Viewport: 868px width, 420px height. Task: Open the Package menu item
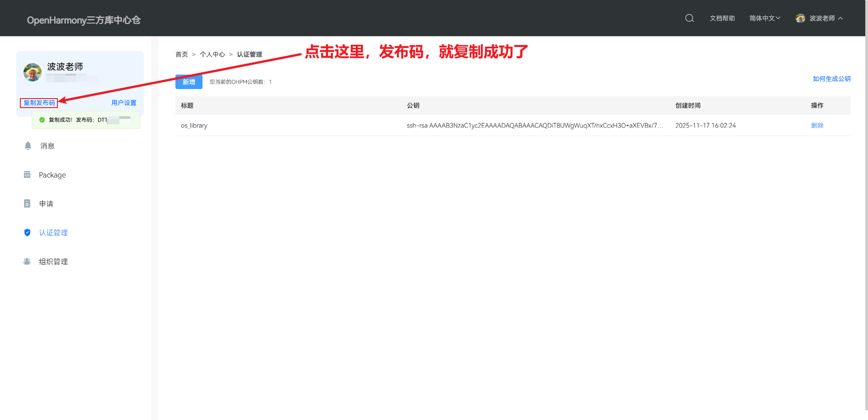[x=52, y=175]
